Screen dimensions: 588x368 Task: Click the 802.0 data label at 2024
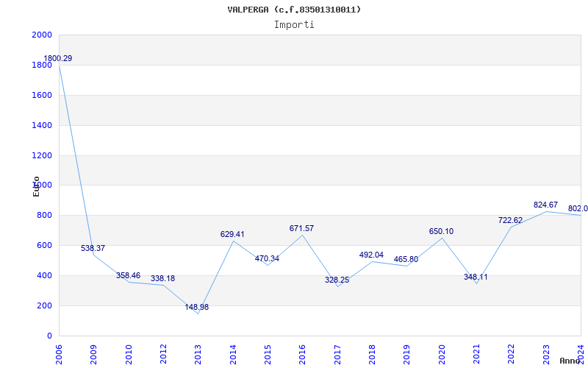(x=578, y=209)
